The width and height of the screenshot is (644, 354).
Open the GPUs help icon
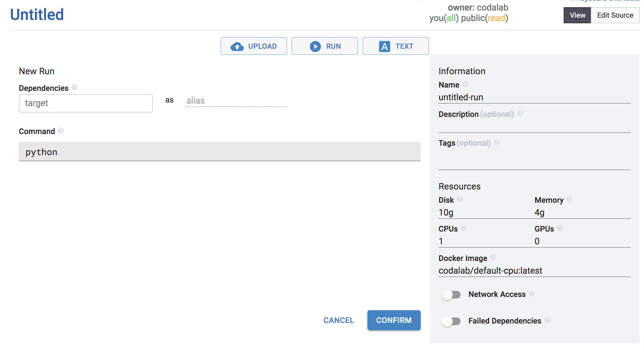(x=560, y=228)
